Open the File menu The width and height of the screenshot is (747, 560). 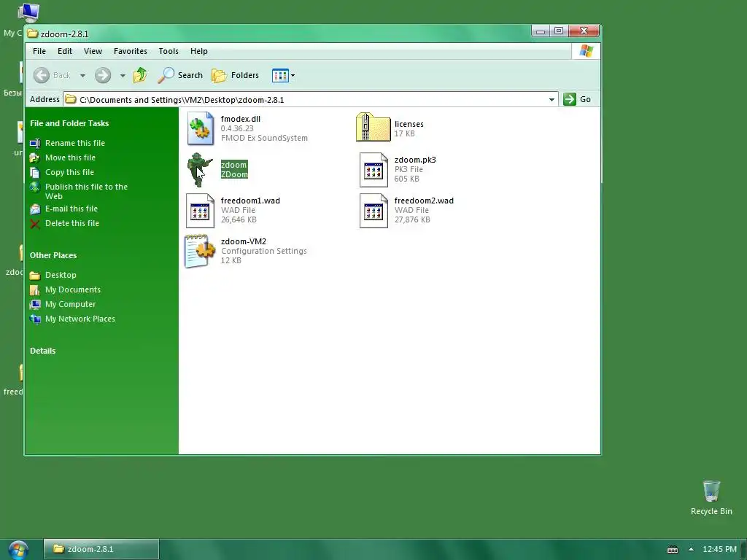click(x=39, y=51)
